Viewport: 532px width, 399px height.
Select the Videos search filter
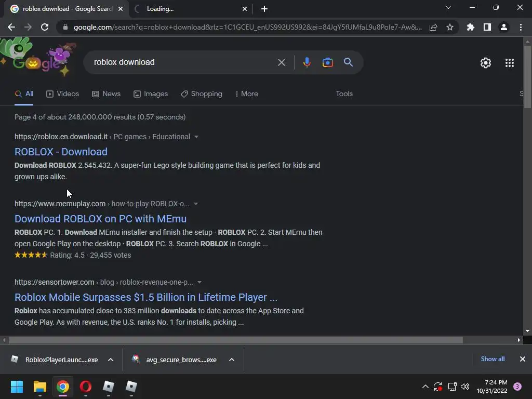point(62,94)
